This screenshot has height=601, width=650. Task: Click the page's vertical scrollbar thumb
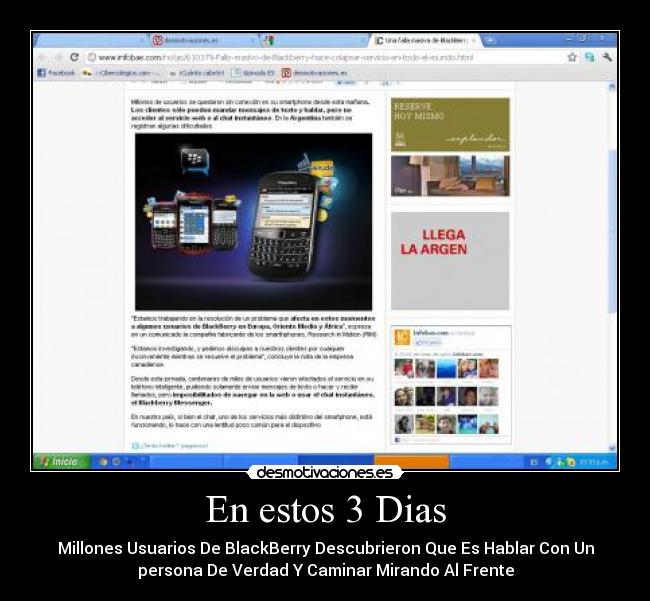pos(612,231)
